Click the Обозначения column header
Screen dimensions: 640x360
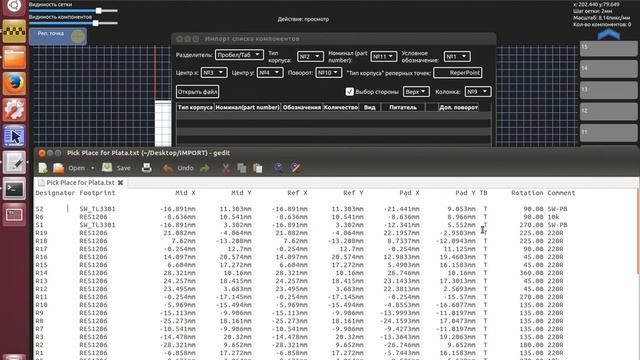click(302, 107)
